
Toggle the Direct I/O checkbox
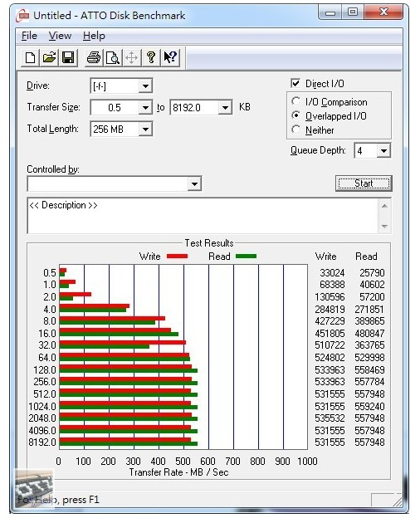[295, 83]
